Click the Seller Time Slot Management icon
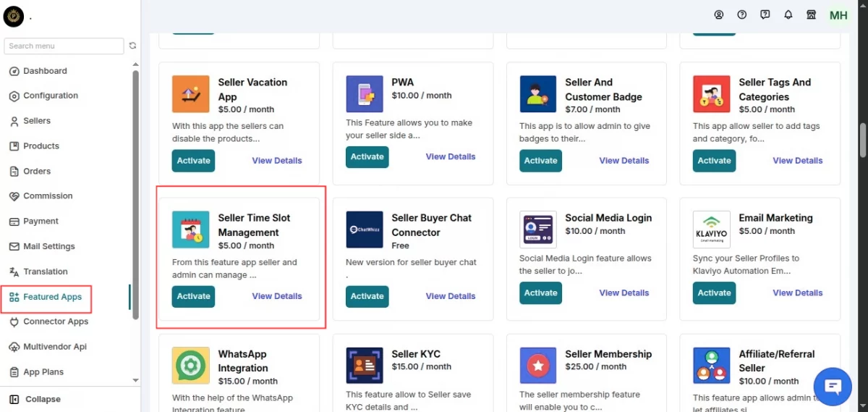Screen dimensions: 868x412 (191, 230)
